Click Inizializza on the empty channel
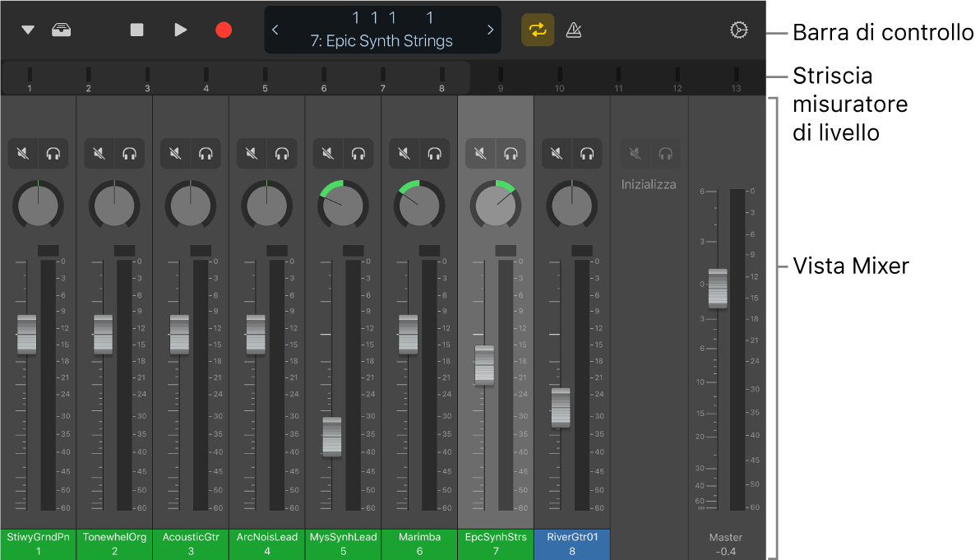This screenshot has width=980, height=560. pyautogui.click(x=649, y=184)
